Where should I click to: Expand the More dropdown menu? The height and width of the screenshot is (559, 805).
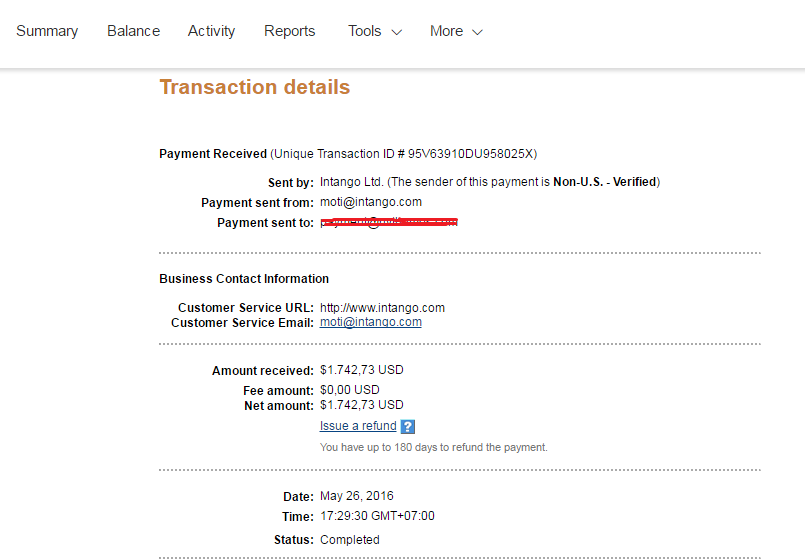(x=456, y=31)
